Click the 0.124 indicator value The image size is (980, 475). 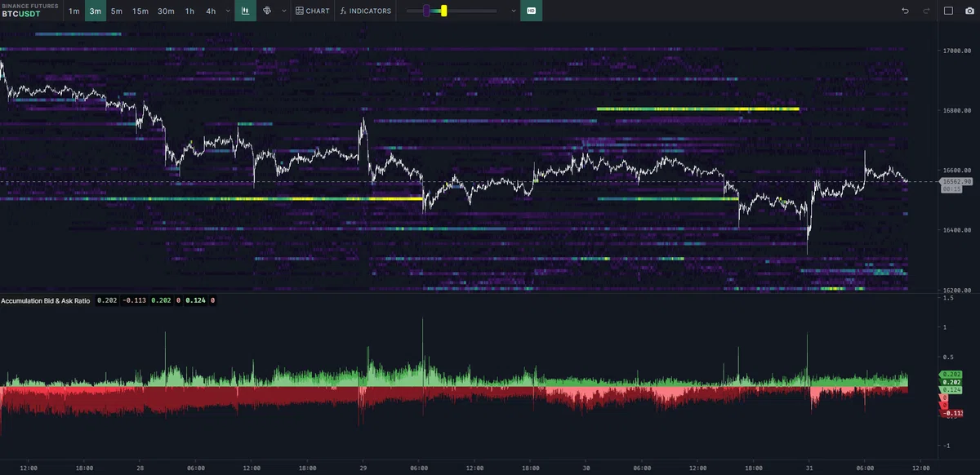click(195, 300)
